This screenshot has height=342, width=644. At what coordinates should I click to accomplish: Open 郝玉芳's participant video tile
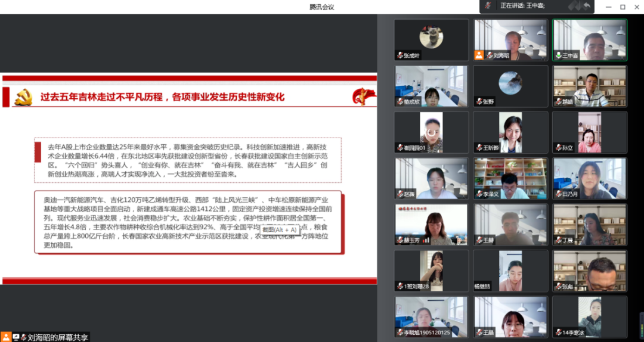click(431, 224)
